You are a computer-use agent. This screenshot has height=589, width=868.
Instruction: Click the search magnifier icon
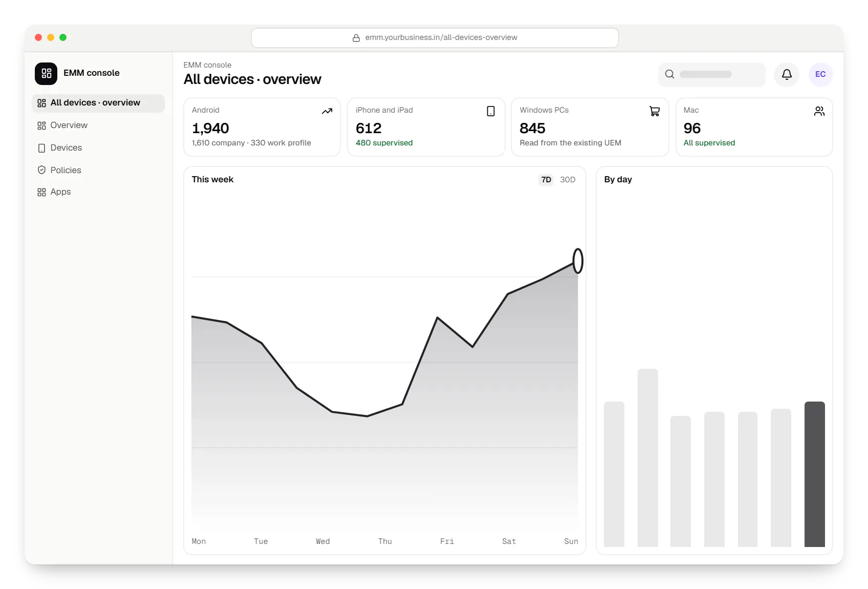coord(669,74)
